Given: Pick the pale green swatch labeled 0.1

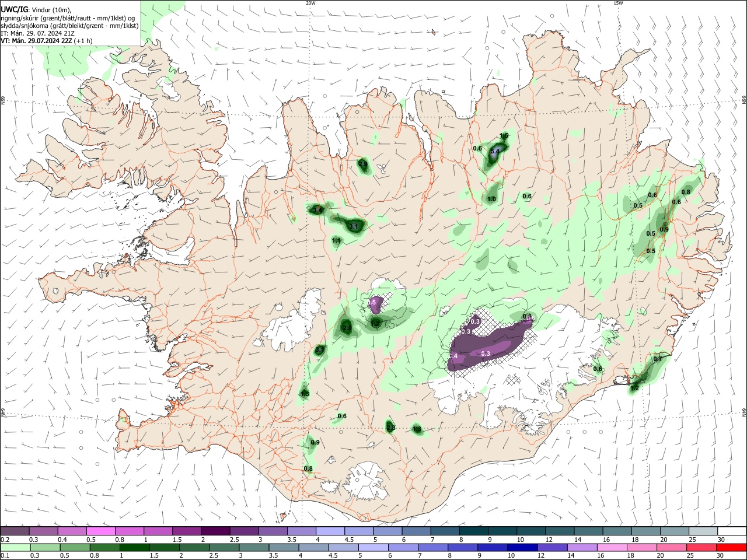Looking at the screenshot, I should pos(15,547).
